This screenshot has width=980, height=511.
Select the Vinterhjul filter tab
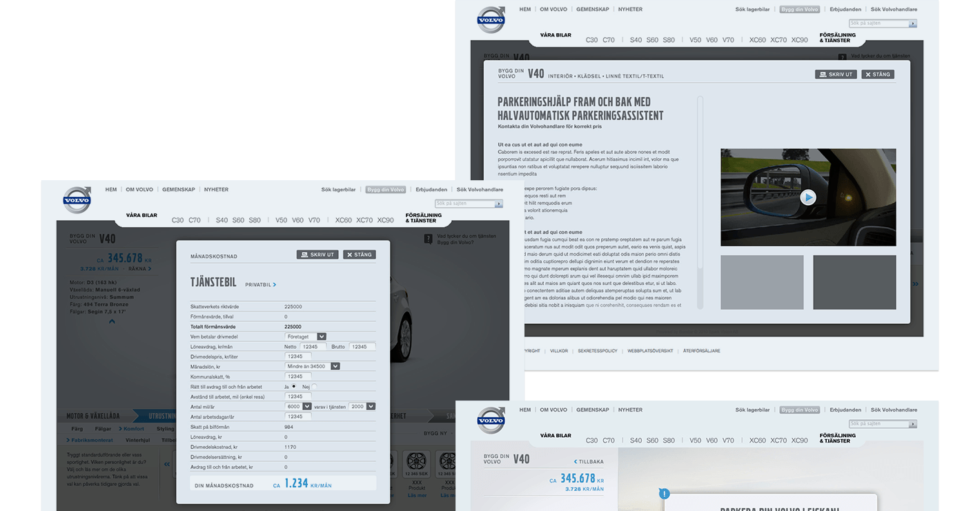coord(137,440)
